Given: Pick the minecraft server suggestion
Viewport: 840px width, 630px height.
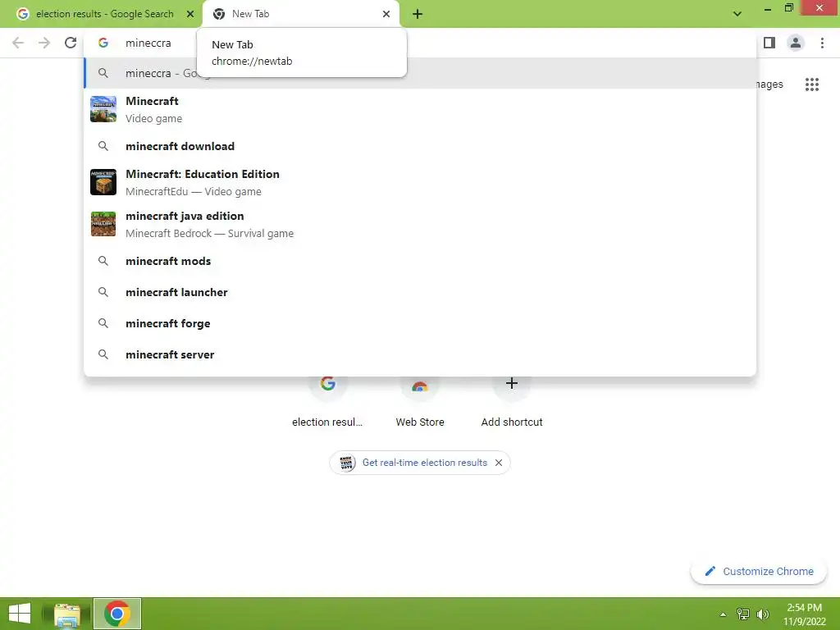Looking at the screenshot, I should pos(420,354).
